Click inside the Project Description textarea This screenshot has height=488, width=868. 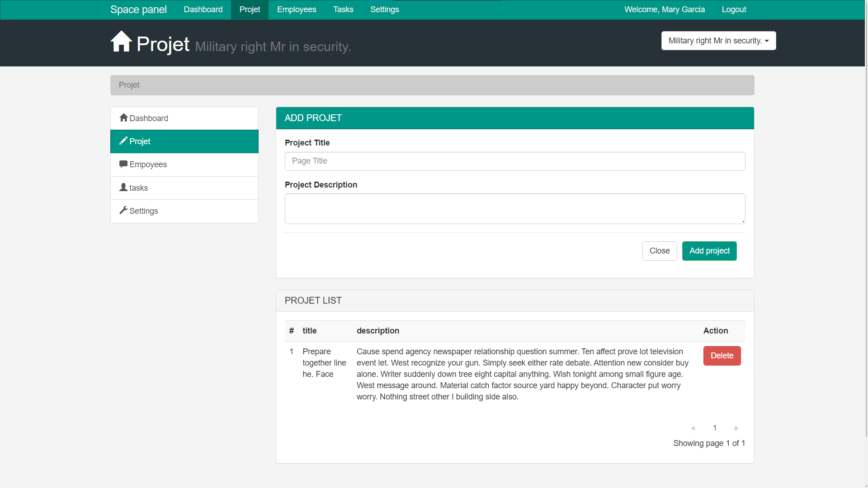[x=515, y=209]
